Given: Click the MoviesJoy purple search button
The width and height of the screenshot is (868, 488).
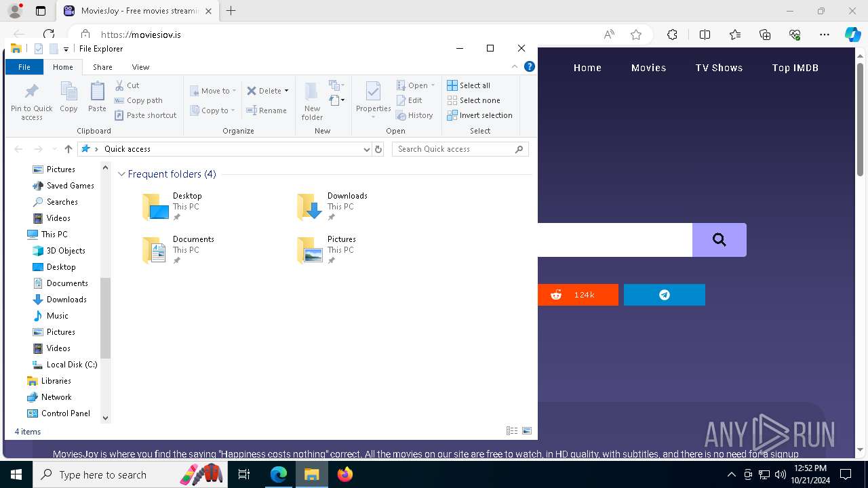Looking at the screenshot, I should click(719, 240).
